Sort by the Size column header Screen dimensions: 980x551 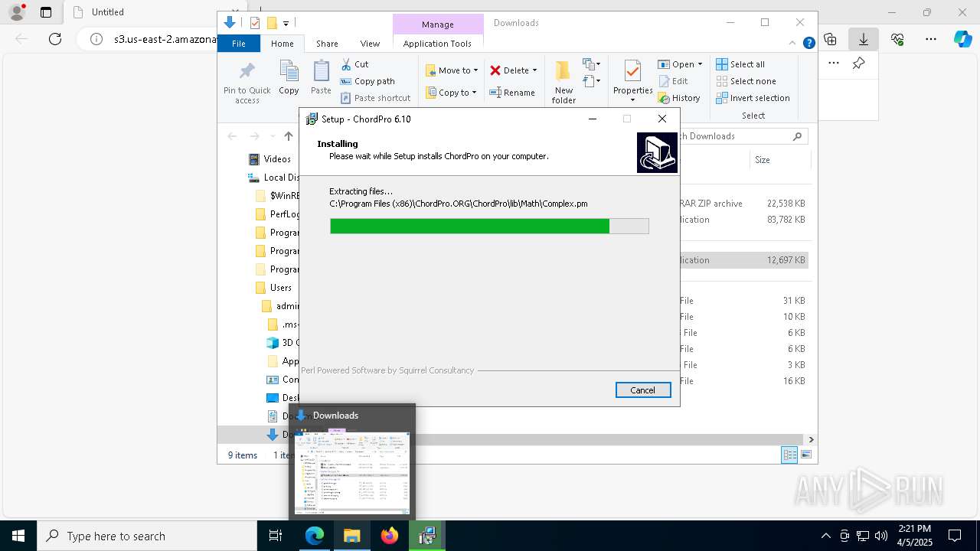763,160
